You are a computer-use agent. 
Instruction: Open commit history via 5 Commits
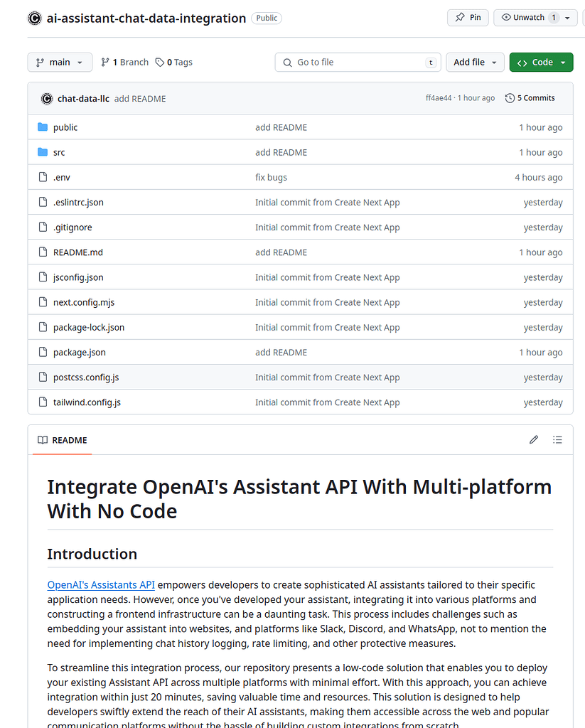coord(530,98)
